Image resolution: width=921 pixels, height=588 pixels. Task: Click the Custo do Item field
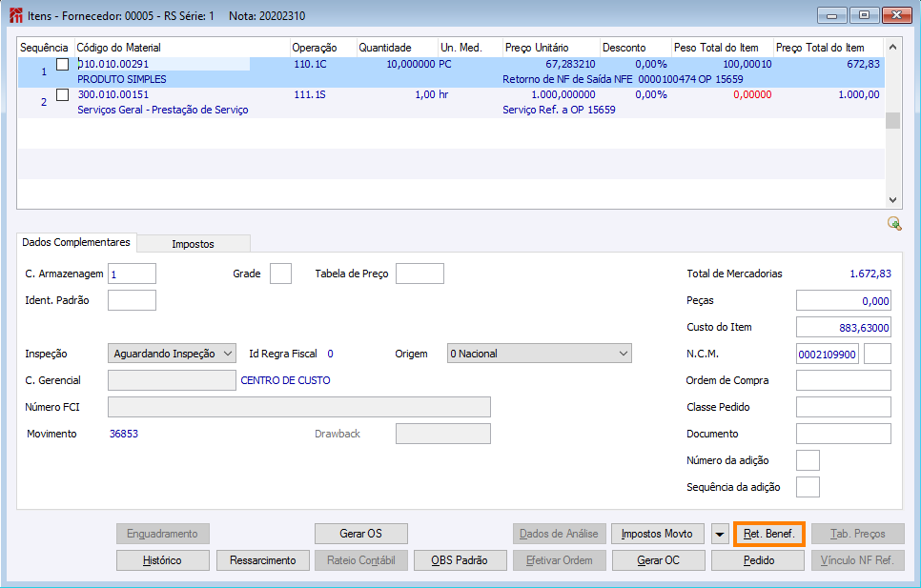point(844,327)
